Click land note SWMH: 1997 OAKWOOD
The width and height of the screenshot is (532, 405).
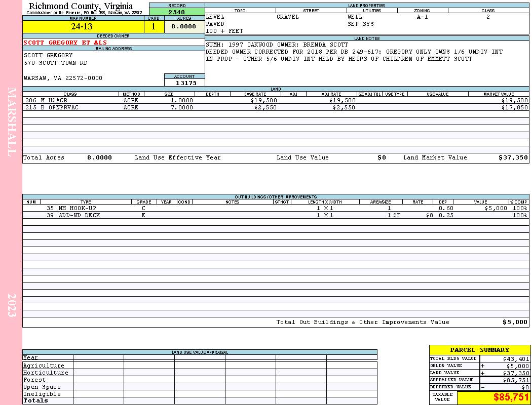pyautogui.click(x=277, y=45)
